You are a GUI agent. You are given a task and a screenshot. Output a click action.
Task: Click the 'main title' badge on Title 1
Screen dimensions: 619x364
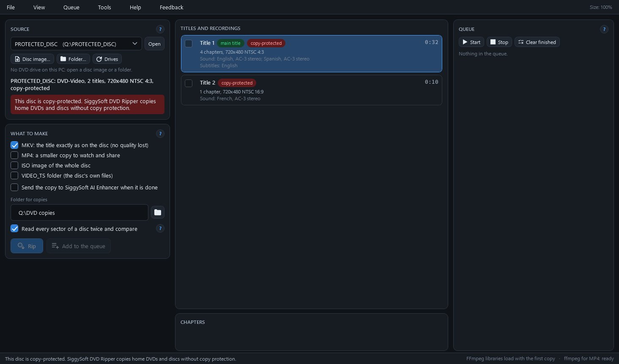point(230,43)
